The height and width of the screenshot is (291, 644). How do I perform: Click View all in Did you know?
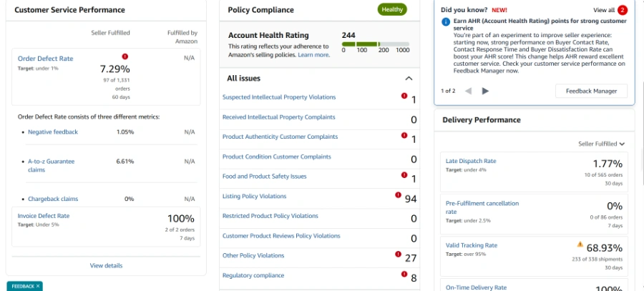604,10
